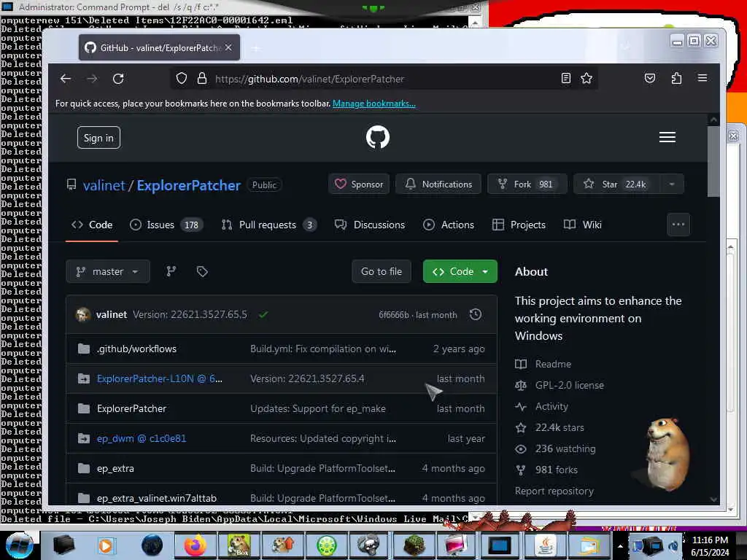Open the Java taskbar icon
The height and width of the screenshot is (560, 747).
click(544, 545)
